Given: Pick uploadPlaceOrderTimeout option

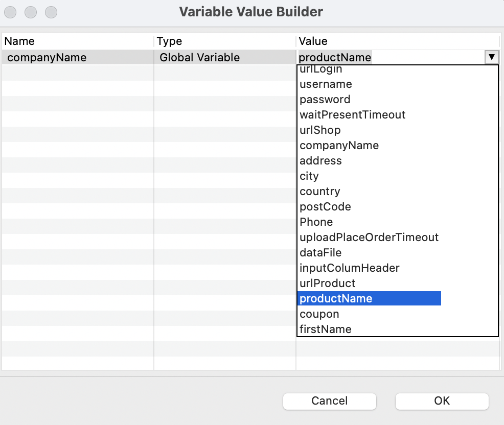Looking at the screenshot, I should (x=369, y=237).
